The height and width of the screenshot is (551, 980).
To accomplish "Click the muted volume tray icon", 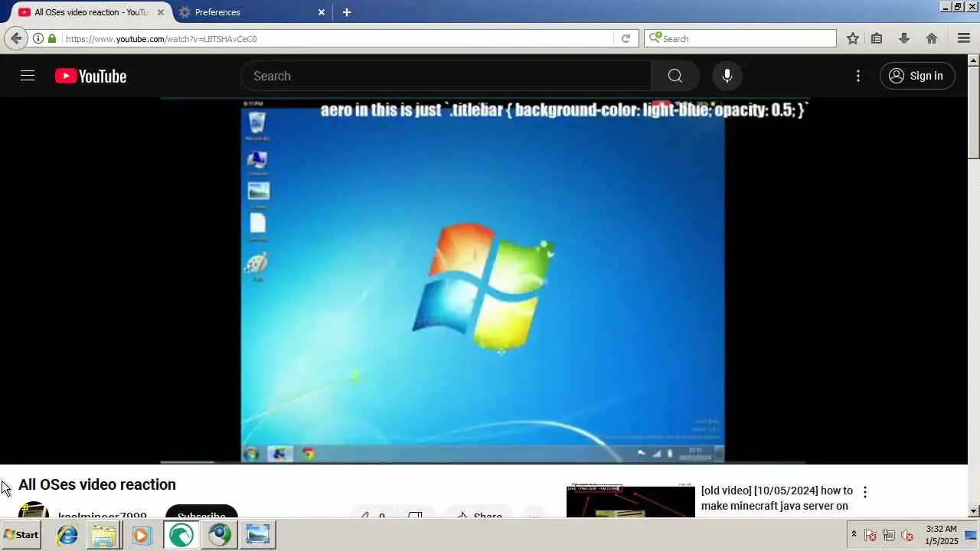I will tap(907, 535).
